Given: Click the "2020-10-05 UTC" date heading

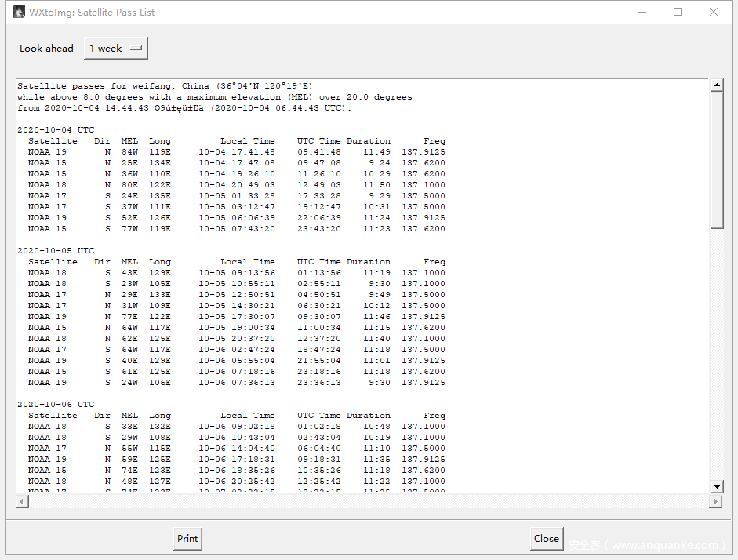Looking at the screenshot, I should (56, 251).
